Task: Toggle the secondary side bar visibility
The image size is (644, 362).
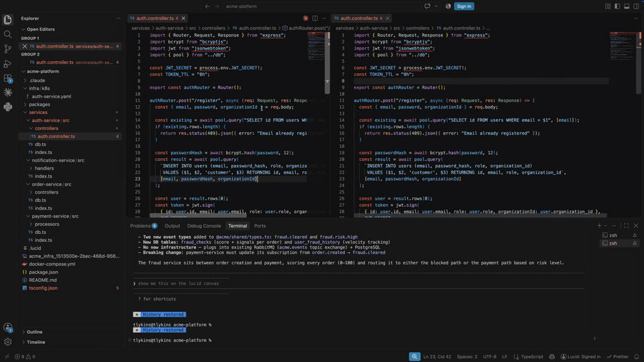Action: (636, 6)
